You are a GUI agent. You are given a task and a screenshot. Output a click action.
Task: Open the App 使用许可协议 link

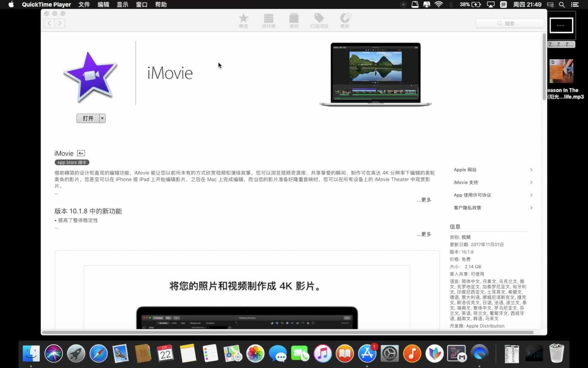472,195
